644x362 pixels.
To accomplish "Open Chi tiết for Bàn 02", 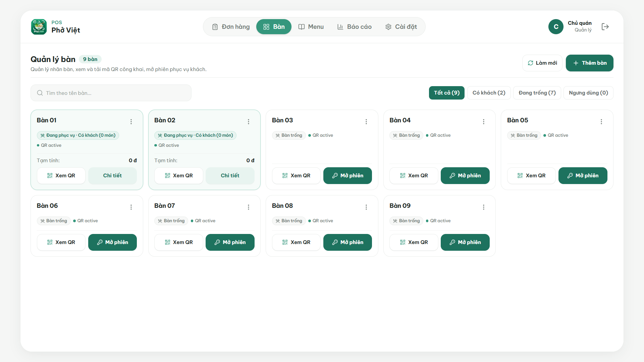I will coord(230,176).
